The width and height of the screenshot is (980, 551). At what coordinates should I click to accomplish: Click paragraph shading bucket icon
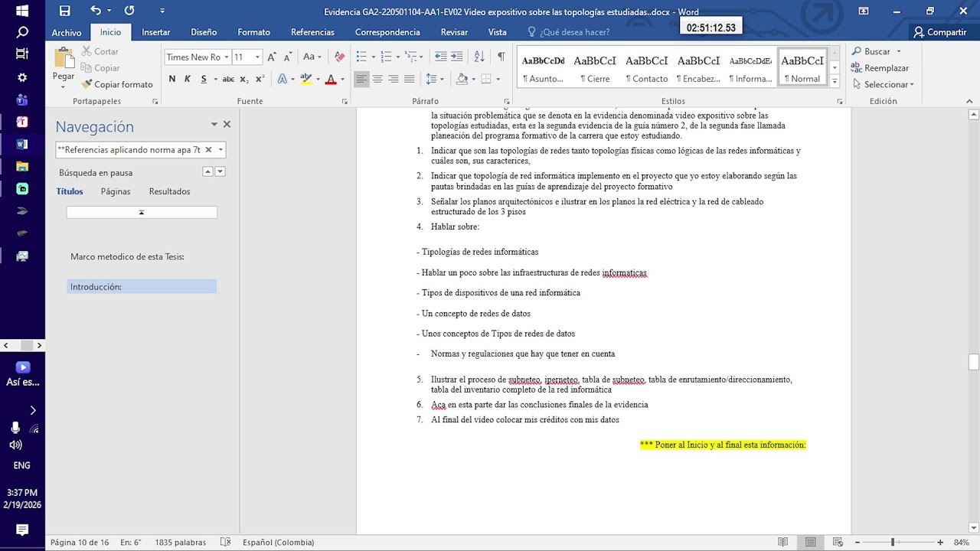462,79
